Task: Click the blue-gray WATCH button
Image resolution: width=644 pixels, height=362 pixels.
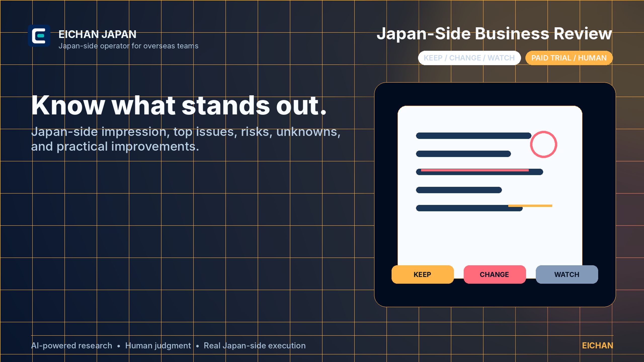Action: [567, 275]
